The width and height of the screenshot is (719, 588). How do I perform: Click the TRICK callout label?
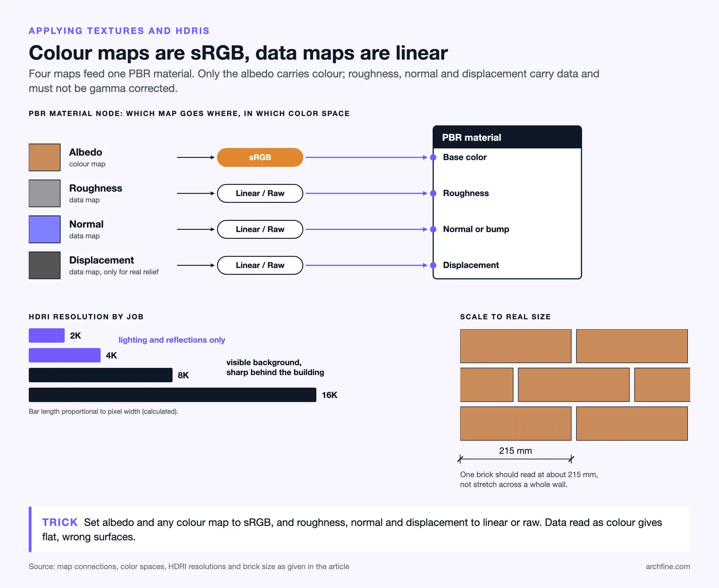tap(60, 522)
